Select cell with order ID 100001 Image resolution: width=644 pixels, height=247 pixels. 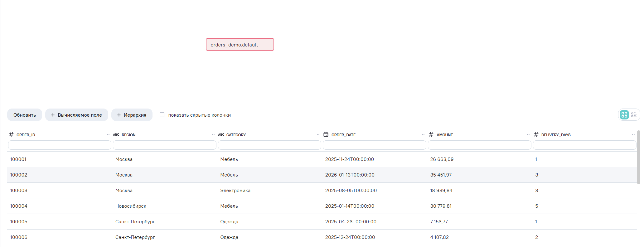pyautogui.click(x=18, y=159)
